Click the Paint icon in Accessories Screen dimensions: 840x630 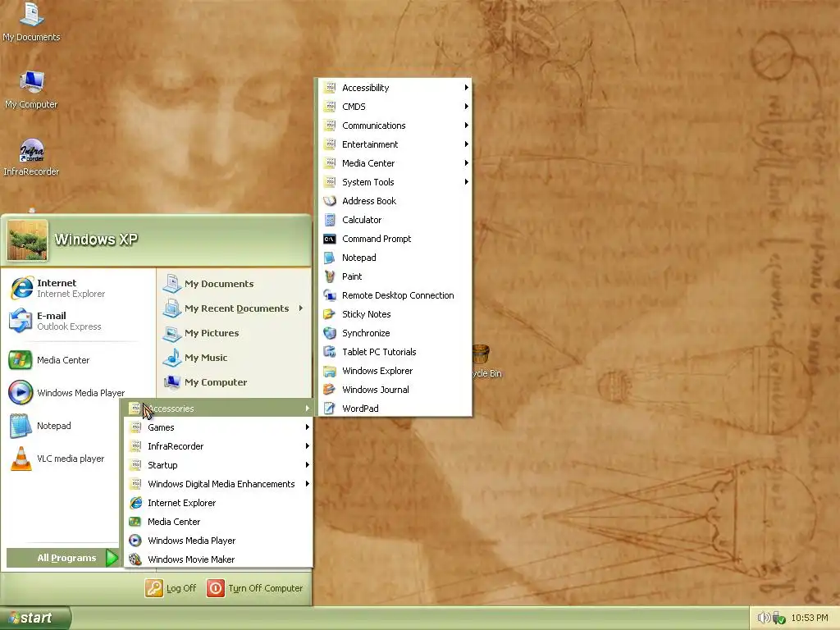(330, 276)
